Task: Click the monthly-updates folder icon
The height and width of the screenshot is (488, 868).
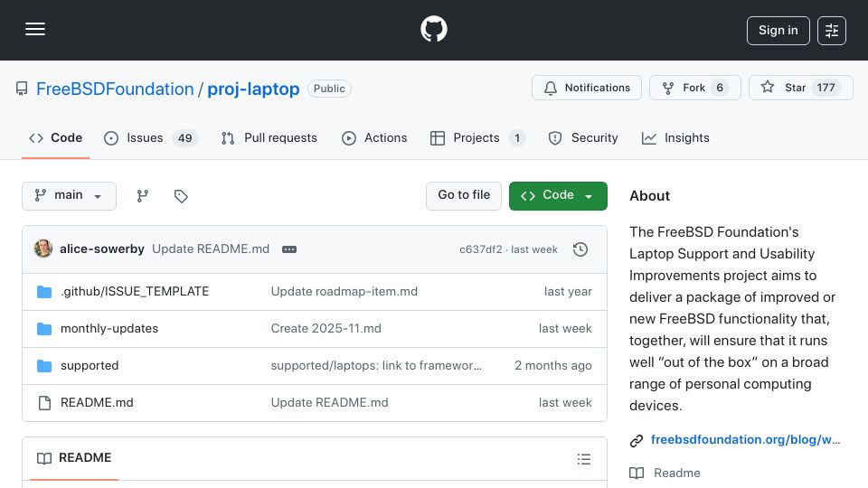Action: click(x=44, y=329)
